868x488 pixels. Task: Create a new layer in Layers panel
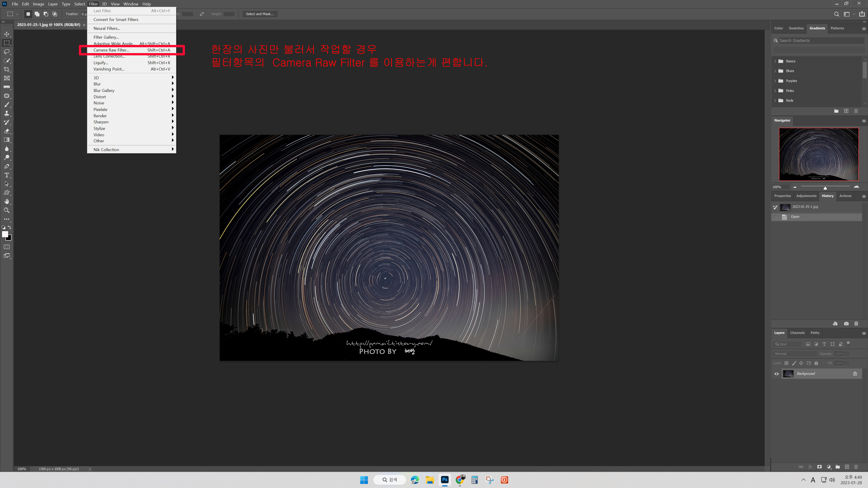coord(847,467)
